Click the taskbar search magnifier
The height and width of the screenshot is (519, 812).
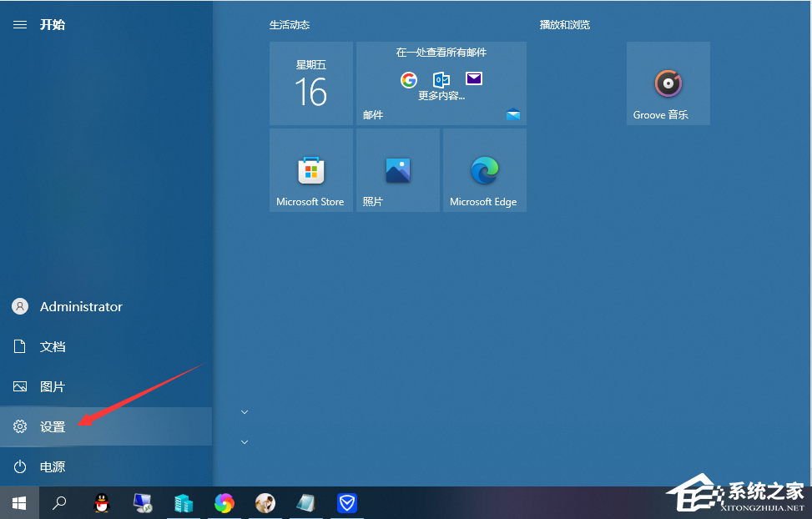click(x=59, y=503)
